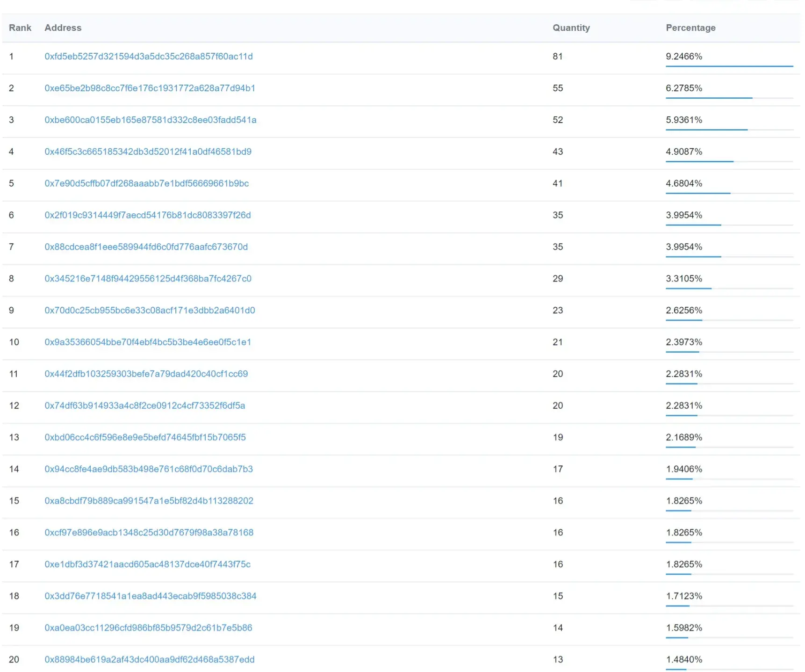Open address 0x88cdcea8f1eee589944fd6c0fd776aafc673670d

coord(146,247)
